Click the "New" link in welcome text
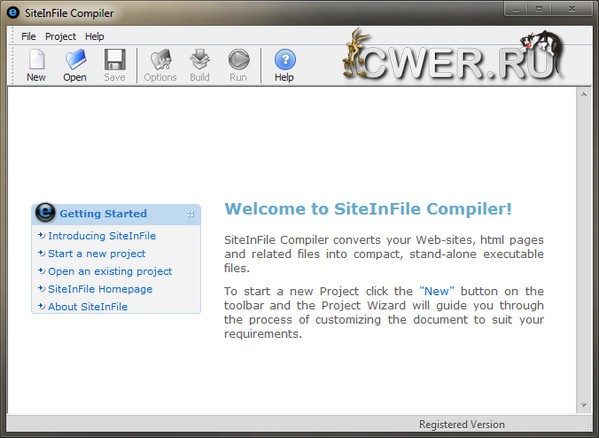 437,291
